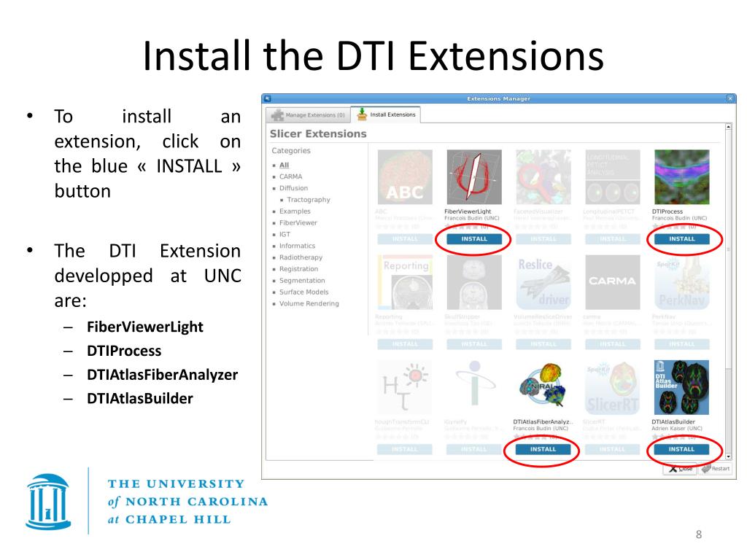Image resolution: width=747 pixels, height=560 pixels.
Task: Click the INSTALL button under Reporting
Action: [x=405, y=344]
